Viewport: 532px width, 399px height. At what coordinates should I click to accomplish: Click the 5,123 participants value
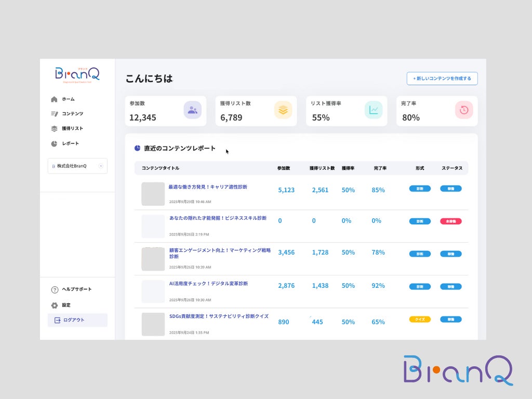tap(286, 190)
